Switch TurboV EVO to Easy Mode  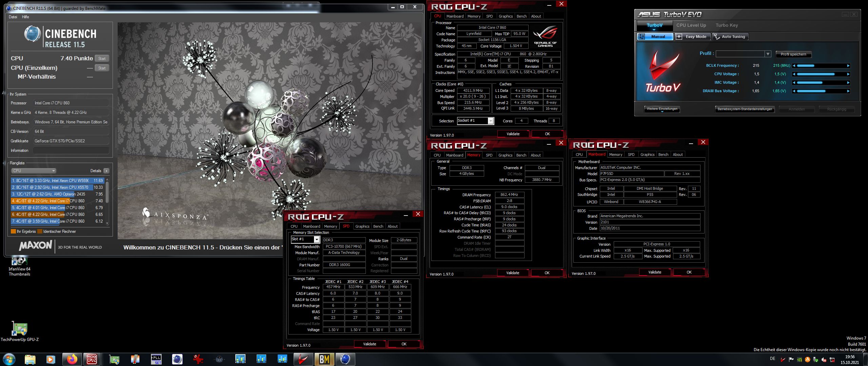click(692, 37)
